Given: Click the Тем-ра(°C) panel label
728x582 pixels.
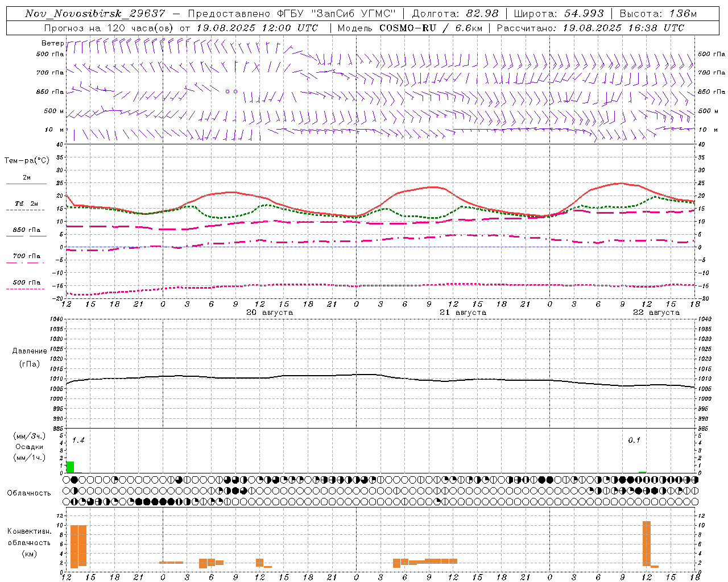Looking at the screenshot, I should [27, 161].
